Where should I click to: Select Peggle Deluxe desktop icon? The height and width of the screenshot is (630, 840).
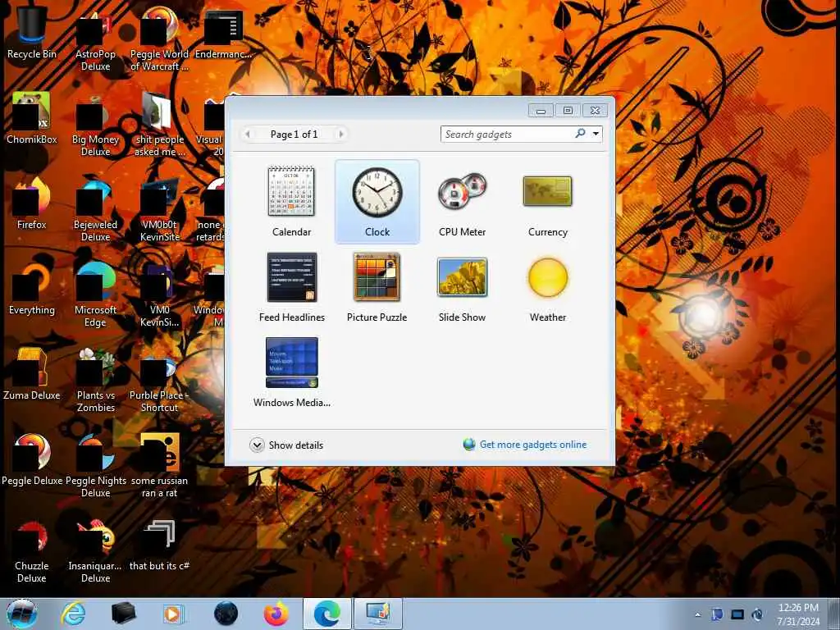32,459
